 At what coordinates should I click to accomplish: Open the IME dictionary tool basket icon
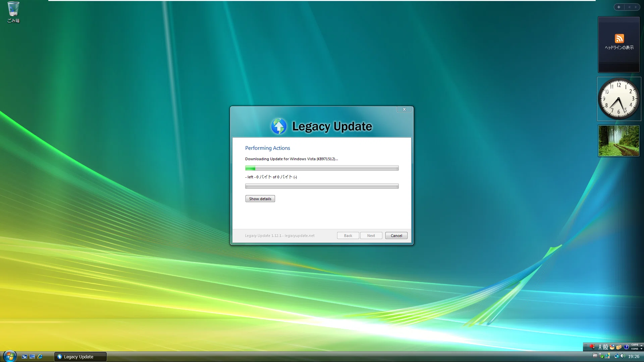[x=612, y=347]
